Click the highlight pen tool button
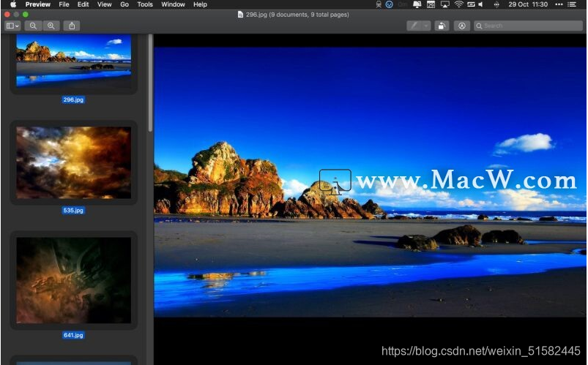The height and width of the screenshot is (365, 588). [414, 26]
